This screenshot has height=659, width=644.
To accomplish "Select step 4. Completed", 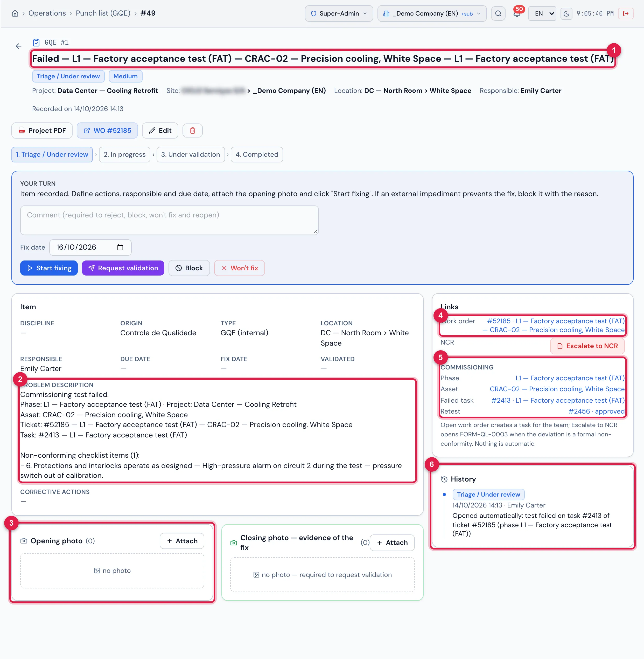I will click(x=257, y=155).
